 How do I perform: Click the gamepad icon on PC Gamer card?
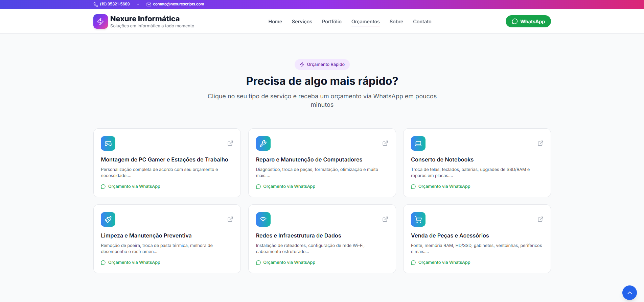click(108, 143)
